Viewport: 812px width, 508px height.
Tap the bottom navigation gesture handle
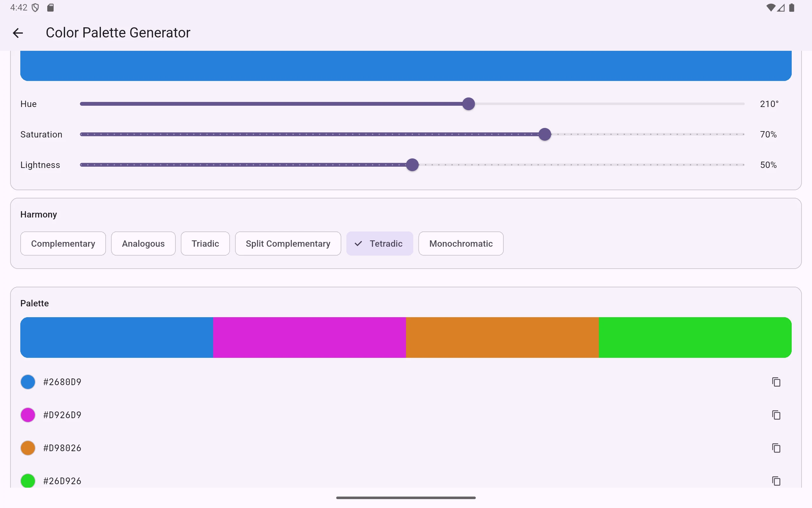click(406, 498)
